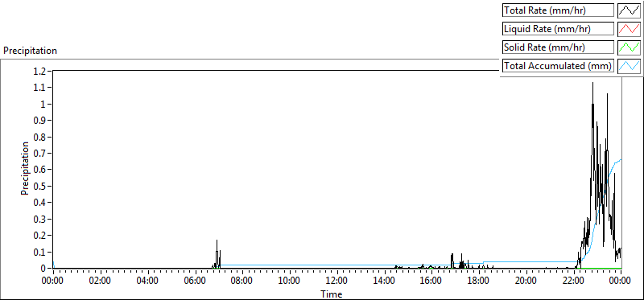This screenshot has height=300, width=644.
Task: Click the Liquid Rate red plot icon
Action: [629, 29]
